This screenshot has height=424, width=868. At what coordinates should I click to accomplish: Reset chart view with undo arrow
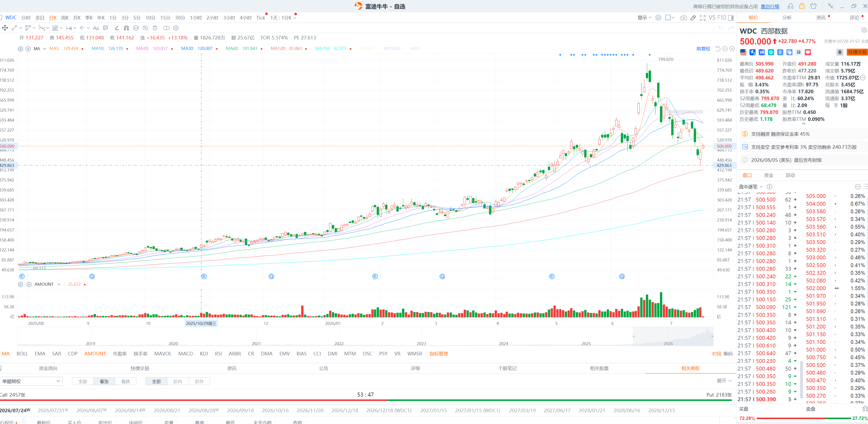pyautogui.click(x=718, y=49)
